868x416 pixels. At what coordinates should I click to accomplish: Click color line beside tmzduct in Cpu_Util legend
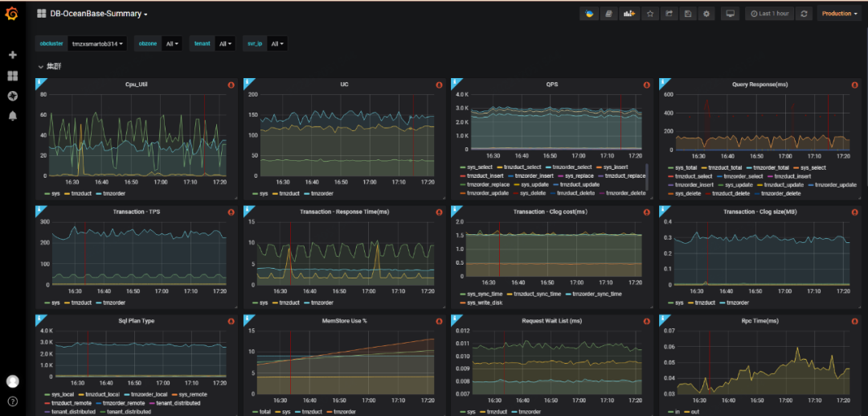[68, 194]
